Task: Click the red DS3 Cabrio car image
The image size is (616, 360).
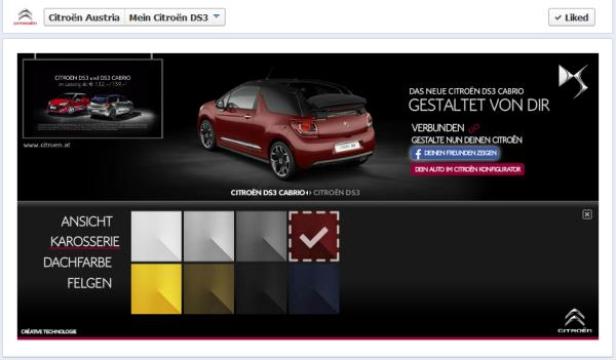Action: click(286, 126)
